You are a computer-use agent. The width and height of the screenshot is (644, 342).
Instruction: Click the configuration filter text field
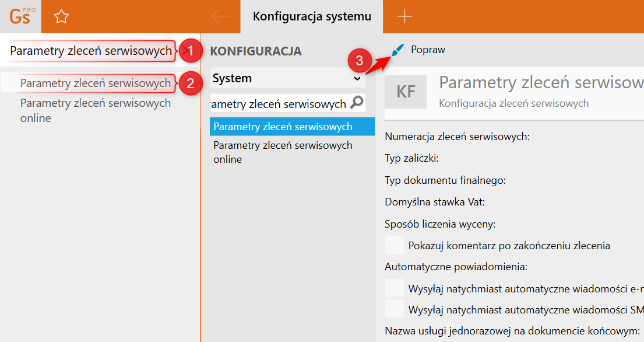pyautogui.click(x=280, y=104)
